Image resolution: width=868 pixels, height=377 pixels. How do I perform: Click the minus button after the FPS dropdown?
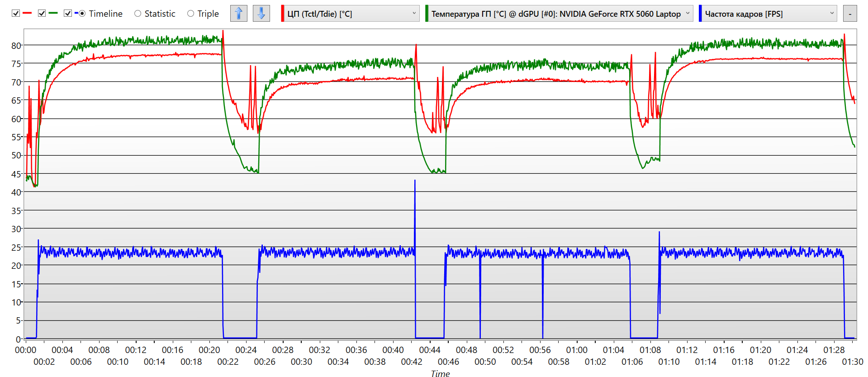tap(850, 14)
